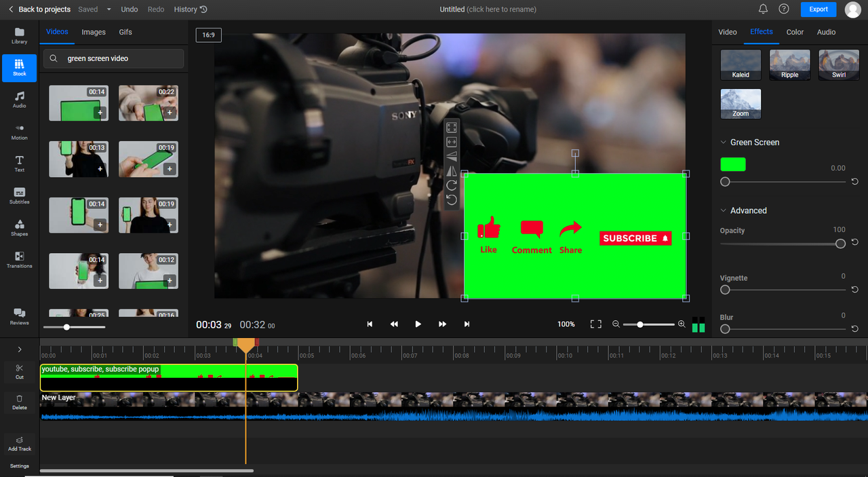The image size is (868, 477).
Task: Open the help question mark icon
Action: (x=784, y=9)
